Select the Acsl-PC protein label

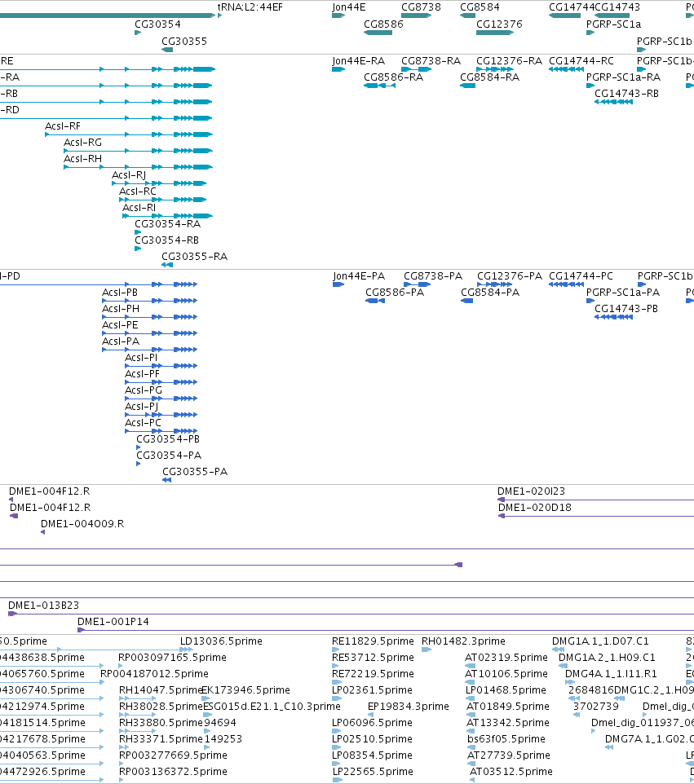(143, 422)
